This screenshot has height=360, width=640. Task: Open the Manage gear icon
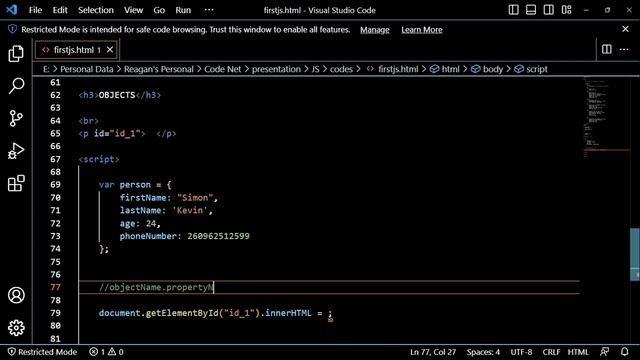pyautogui.click(x=16, y=327)
